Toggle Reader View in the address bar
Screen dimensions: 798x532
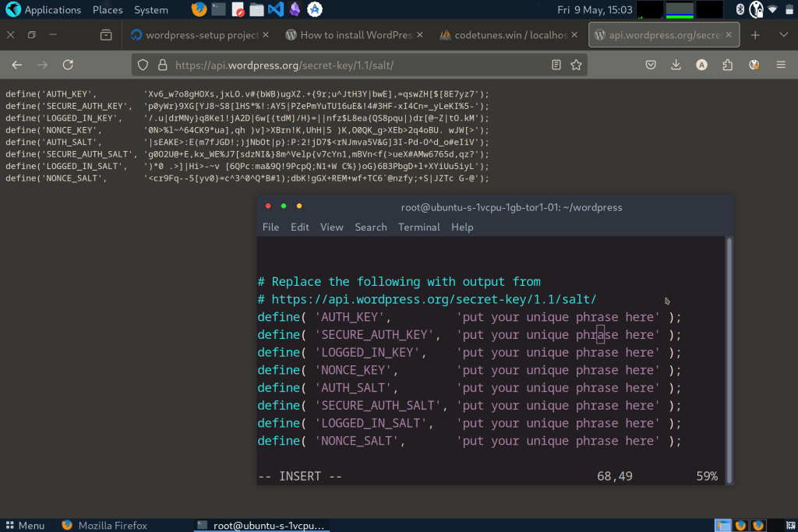556,65
